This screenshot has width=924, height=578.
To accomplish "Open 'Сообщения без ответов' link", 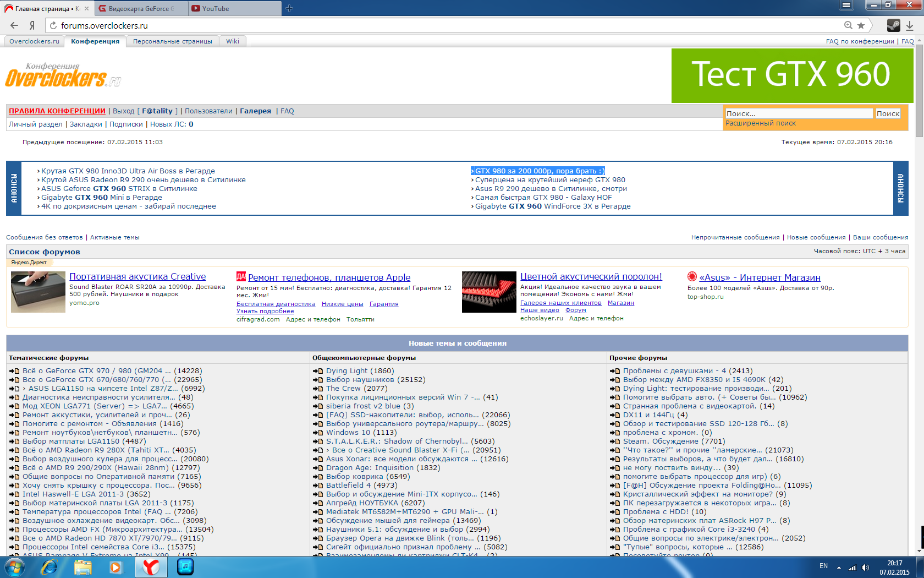I will [x=45, y=237].
